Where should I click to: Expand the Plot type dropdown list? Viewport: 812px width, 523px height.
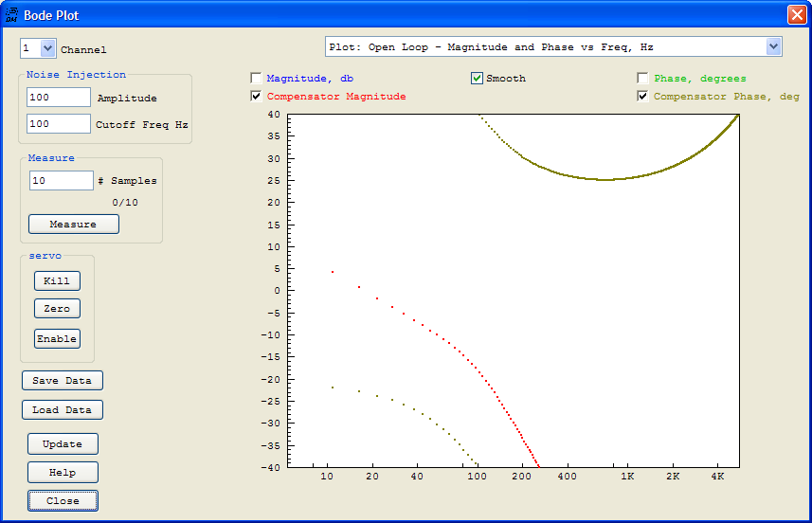click(773, 46)
